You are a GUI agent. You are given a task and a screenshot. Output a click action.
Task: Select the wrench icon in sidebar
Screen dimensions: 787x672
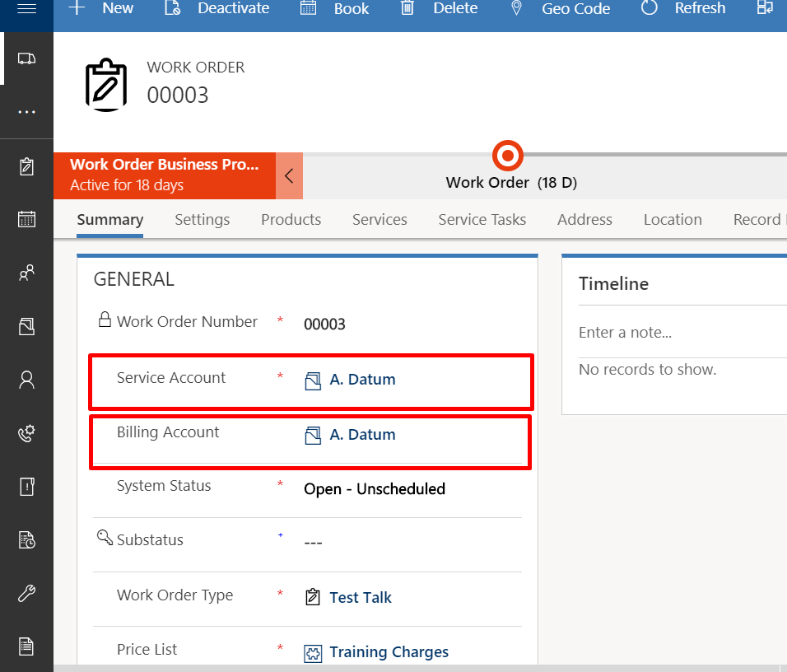[x=26, y=594]
